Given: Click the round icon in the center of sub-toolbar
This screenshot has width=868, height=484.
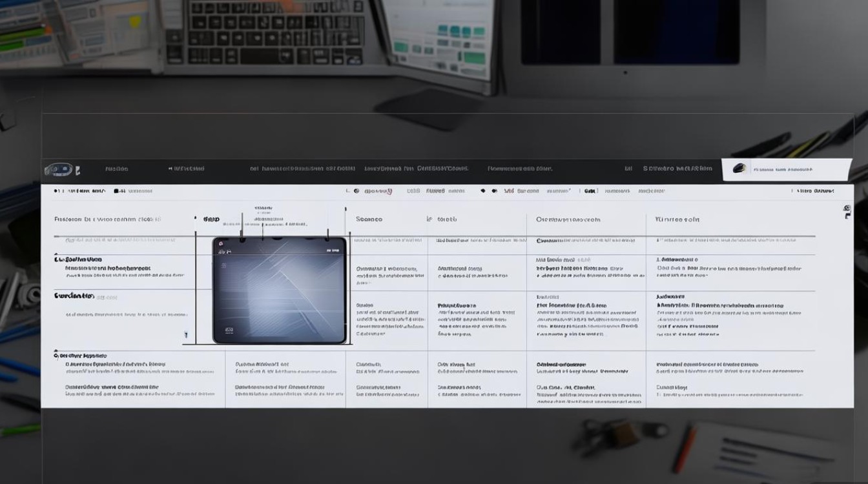Looking at the screenshot, I should click(x=356, y=191).
